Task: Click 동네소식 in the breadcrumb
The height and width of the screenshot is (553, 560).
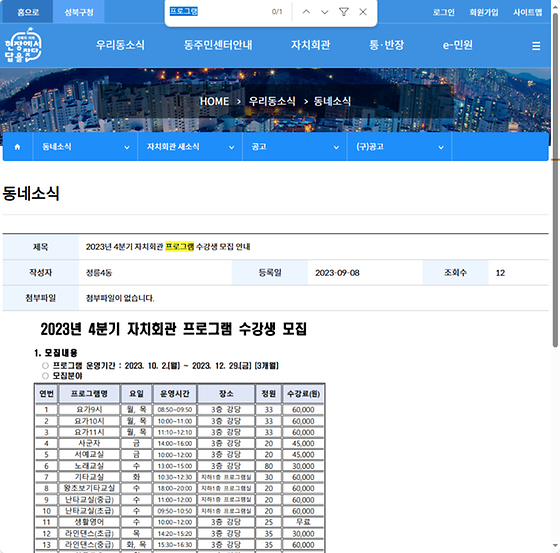Action: pos(332,101)
